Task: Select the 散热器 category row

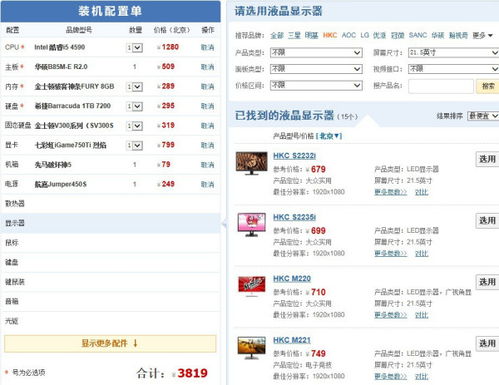Action: (x=110, y=204)
